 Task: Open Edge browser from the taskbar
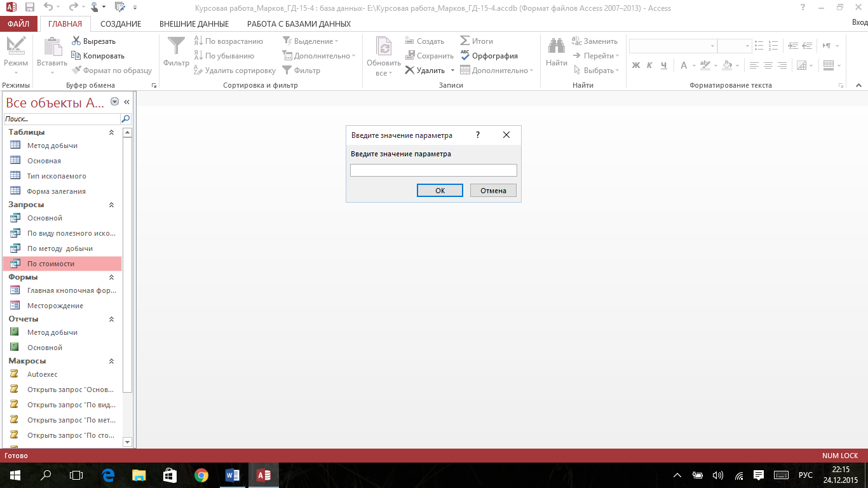108,475
